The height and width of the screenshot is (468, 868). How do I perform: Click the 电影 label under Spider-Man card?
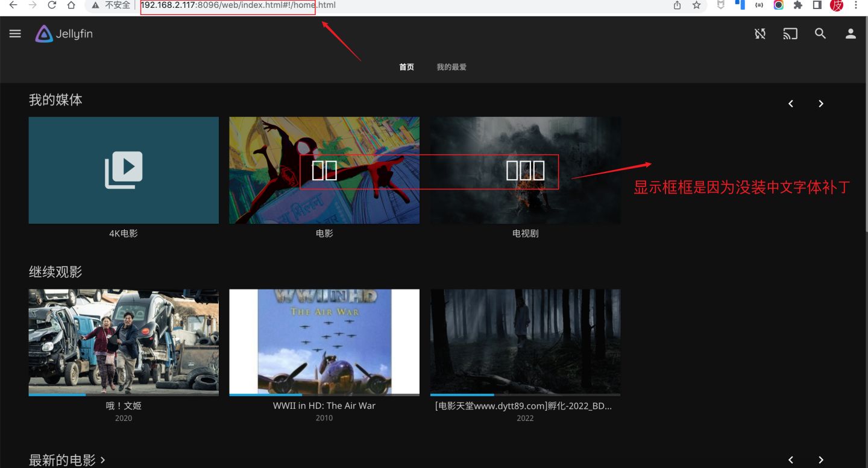click(x=324, y=233)
